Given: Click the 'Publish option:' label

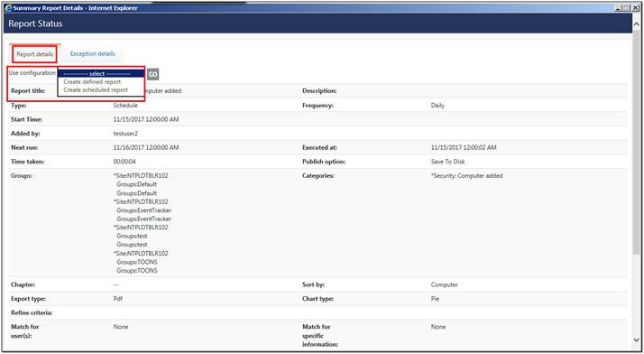Looking at the screenshot, I should click(x=324, y=162).
